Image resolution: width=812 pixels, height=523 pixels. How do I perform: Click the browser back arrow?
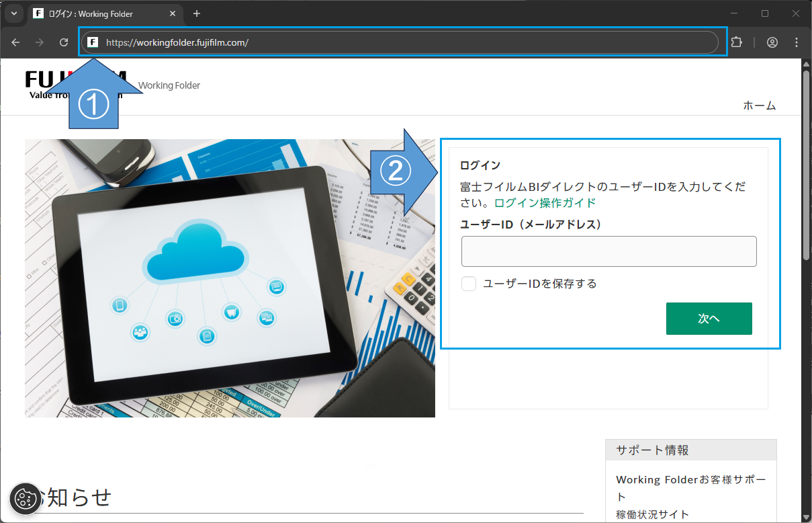[x=15, y=42]
